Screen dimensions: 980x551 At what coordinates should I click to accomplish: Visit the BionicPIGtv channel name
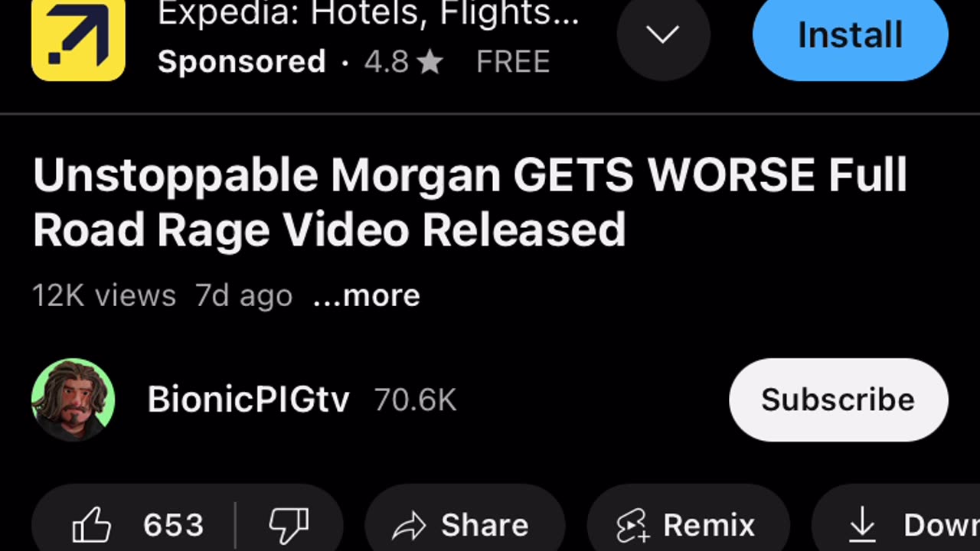(x=248, y=399)
